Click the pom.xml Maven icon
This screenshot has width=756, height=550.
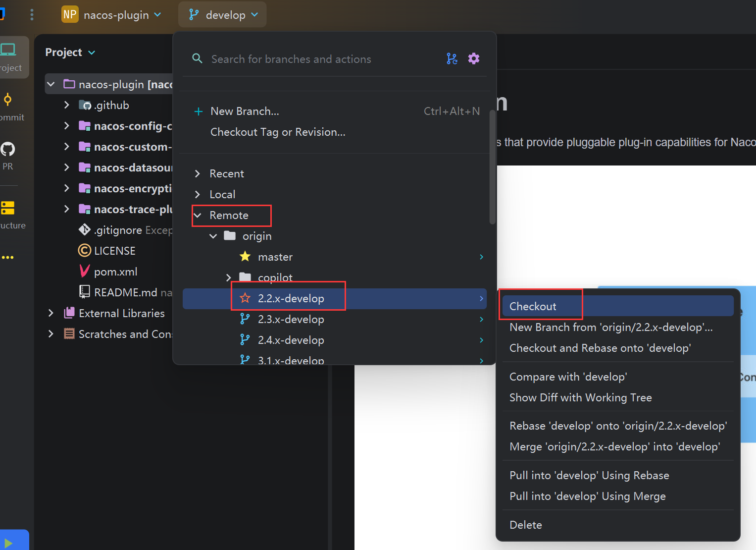click(x=85, y=271)
